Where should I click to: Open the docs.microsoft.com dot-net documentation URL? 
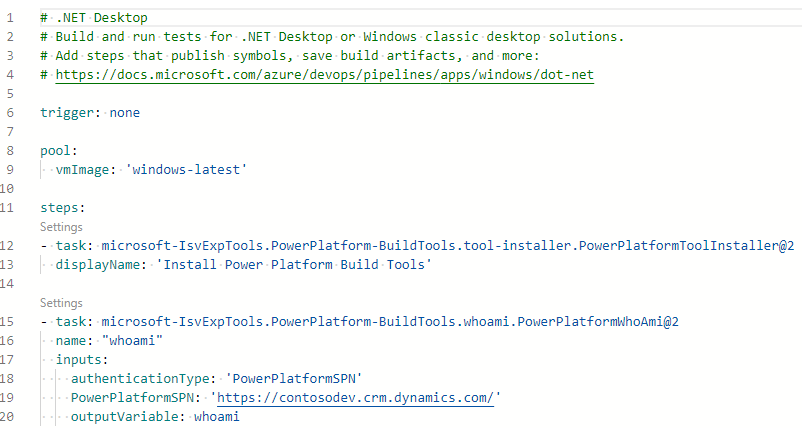point(325,75)
